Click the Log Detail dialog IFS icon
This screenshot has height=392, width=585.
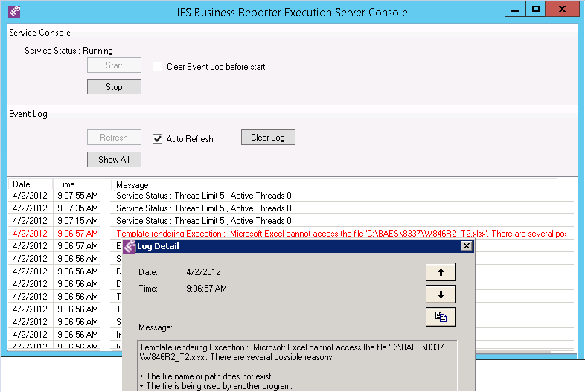130,246
